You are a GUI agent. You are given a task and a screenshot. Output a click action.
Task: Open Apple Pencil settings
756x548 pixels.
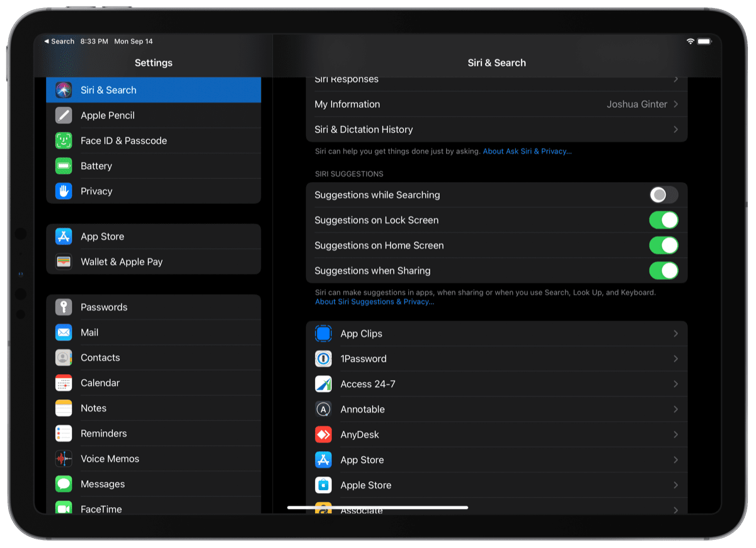154,115
